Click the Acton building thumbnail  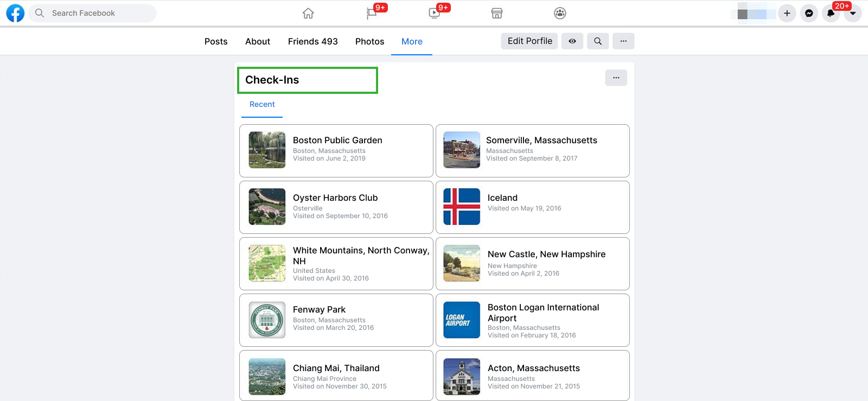point(462,377)
